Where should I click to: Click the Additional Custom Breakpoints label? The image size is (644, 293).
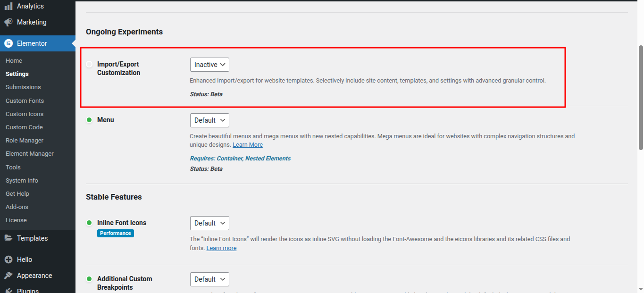[125, 283]
